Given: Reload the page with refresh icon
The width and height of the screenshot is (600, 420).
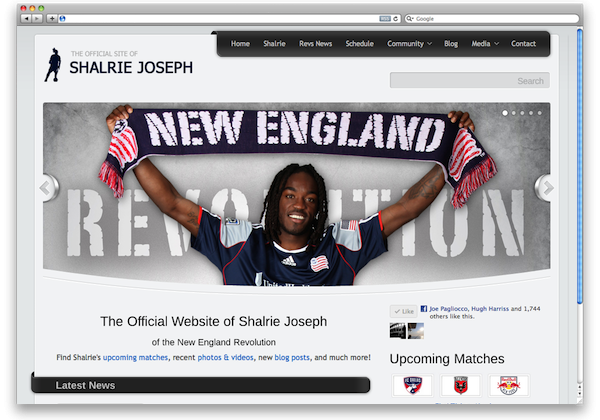Looking at the screenshot, I should 396,18.
